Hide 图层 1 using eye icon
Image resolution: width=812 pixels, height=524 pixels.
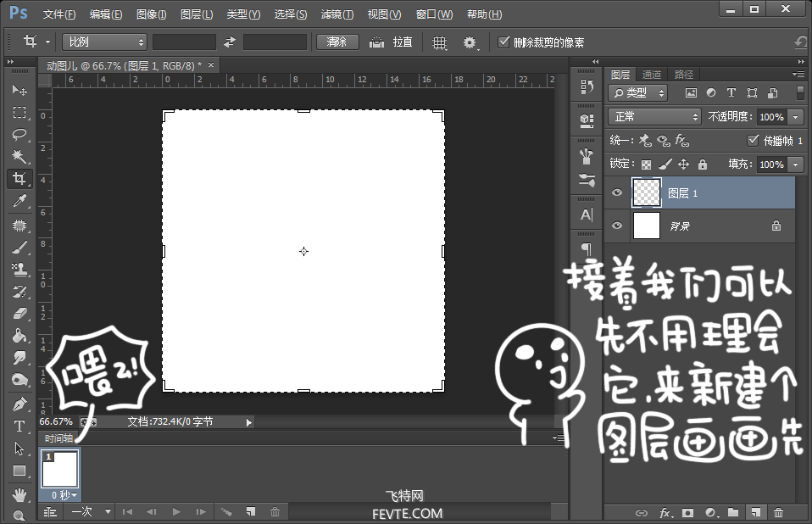(x=617, y=193)
